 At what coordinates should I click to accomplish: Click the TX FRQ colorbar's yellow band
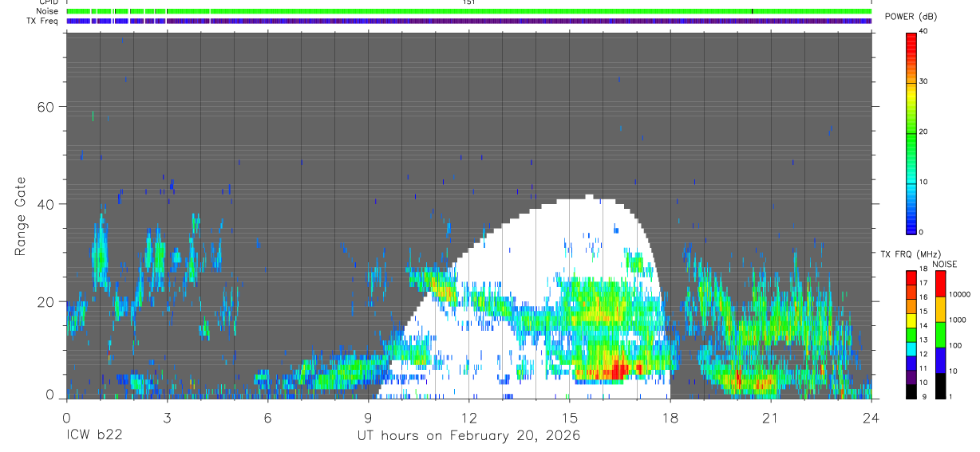pyautogui.click(x=911, y=320)
